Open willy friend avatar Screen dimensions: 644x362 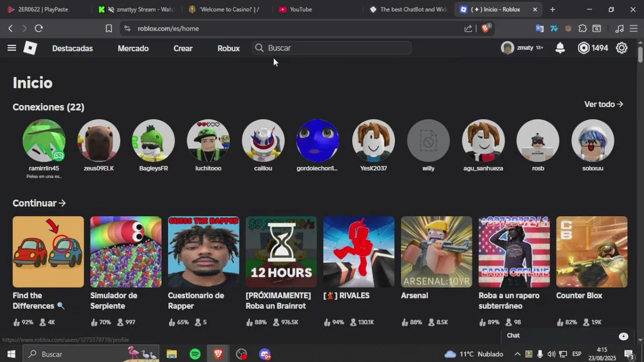428,141
